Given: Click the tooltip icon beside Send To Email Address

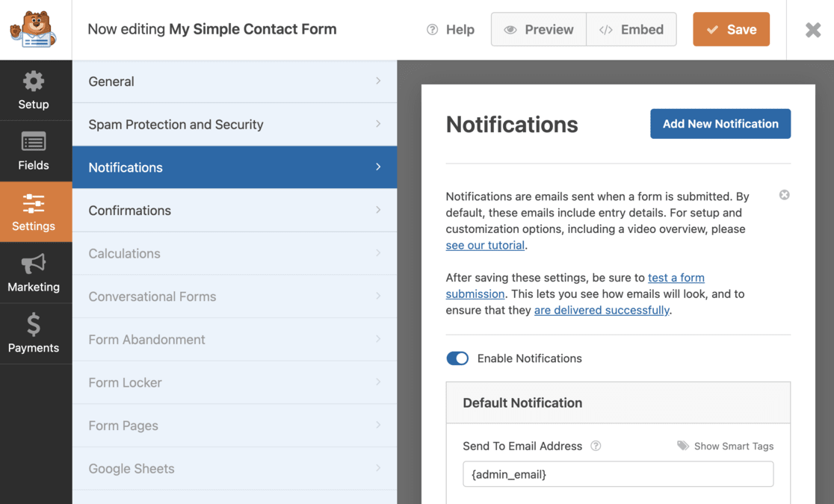Looking at the screenshot, I should pos(596,446).
